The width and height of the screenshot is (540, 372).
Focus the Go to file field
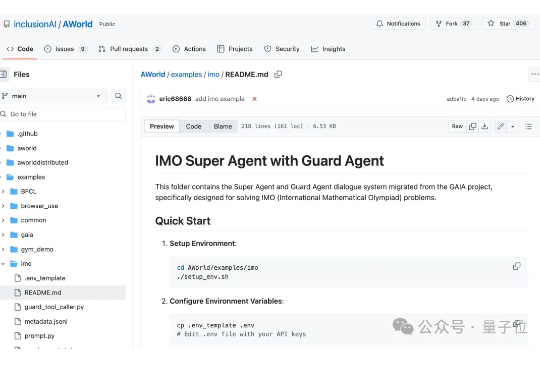63,114
